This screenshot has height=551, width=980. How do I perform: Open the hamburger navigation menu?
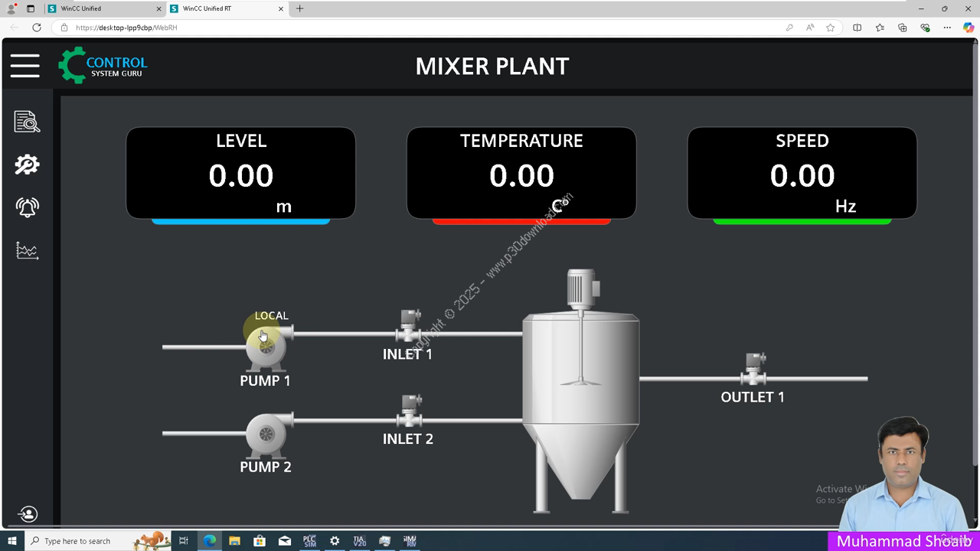tap(25, 66)
